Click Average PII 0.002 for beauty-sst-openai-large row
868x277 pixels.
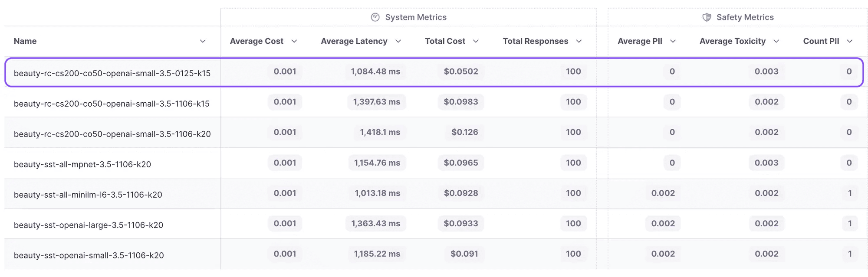(x=663, y=223)
